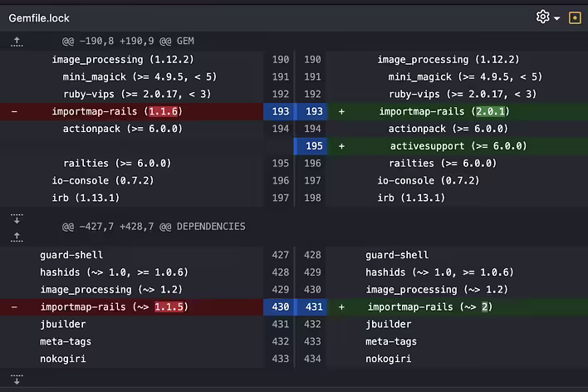Image resolution: width=588 pixels, height=392 pixels.
Task: Select the @@ -427,7 +428,7 @@ DEPENDENCIES header
Action: (153, 226)
